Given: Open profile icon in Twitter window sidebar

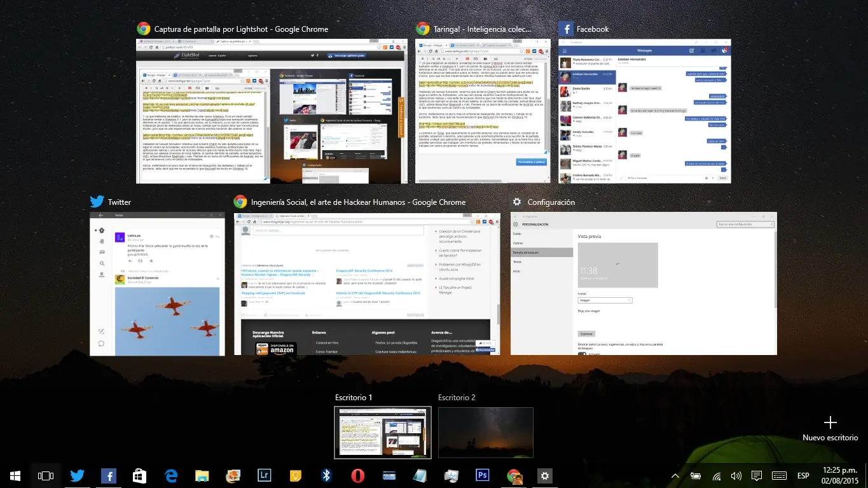Looking at the screenshot, I should click(x=101, y=274).
